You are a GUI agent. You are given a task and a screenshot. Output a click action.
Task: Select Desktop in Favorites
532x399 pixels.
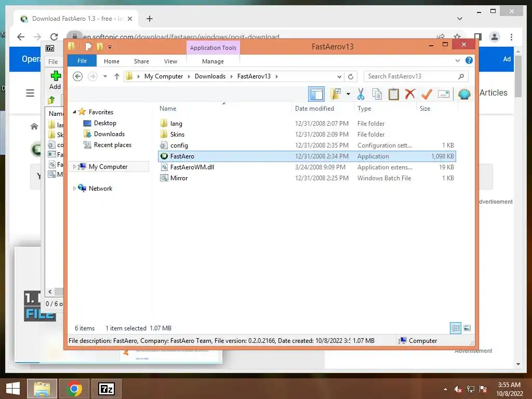105,123
